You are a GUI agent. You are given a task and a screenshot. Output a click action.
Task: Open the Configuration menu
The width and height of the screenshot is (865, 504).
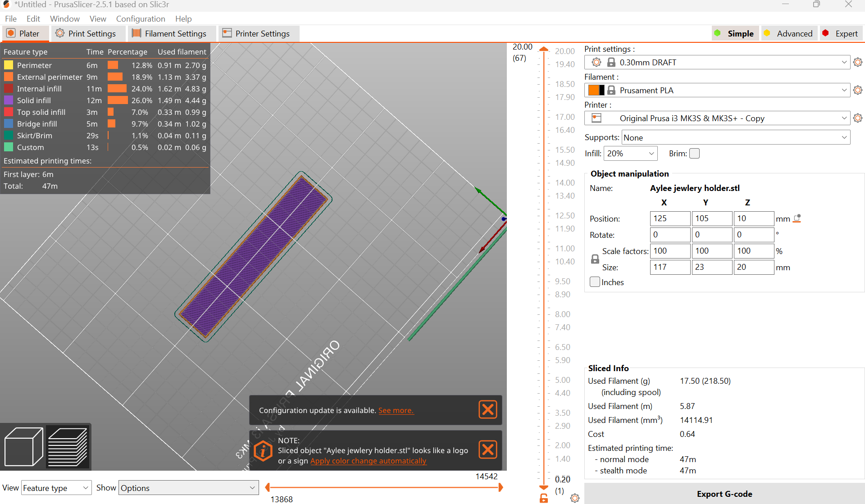pyautogui.click(x=141, y=18)
